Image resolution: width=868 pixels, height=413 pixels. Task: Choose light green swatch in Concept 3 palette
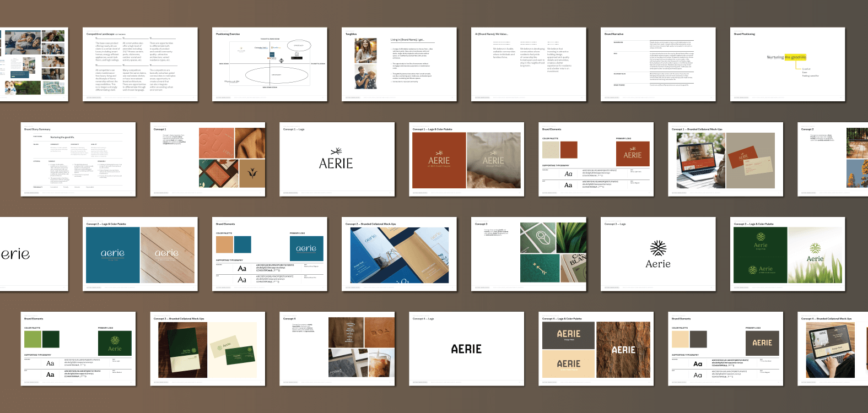point(33,339)
